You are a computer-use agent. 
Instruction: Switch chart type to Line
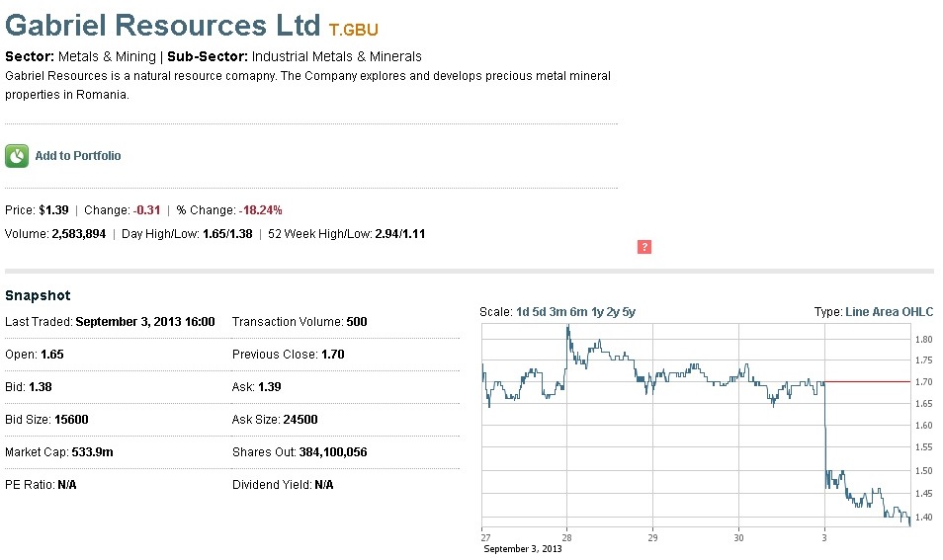[857, 312]
